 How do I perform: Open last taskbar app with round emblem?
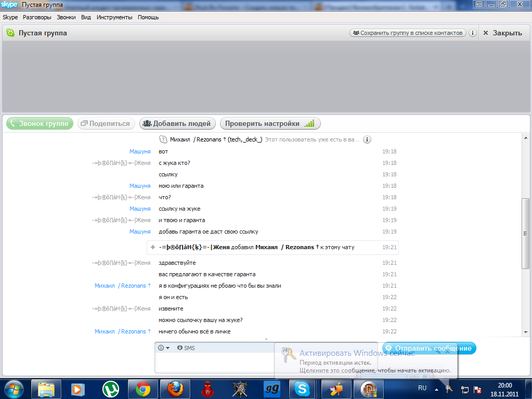click(369, 389)
